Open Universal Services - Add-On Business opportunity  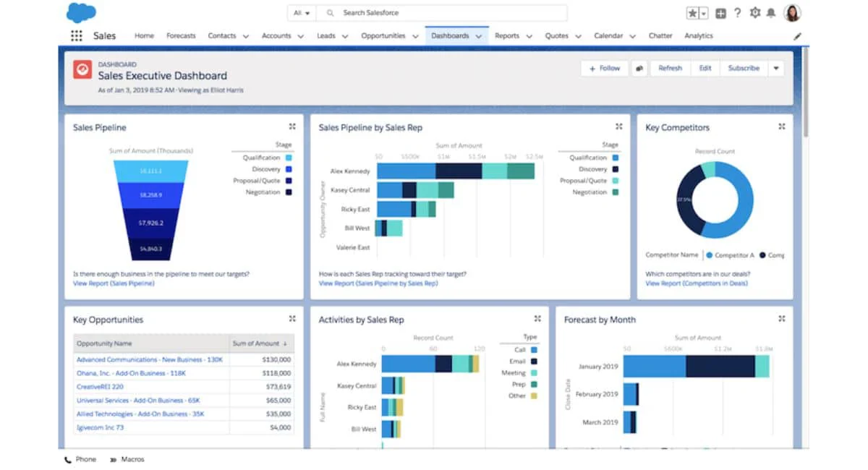point(138,400)
